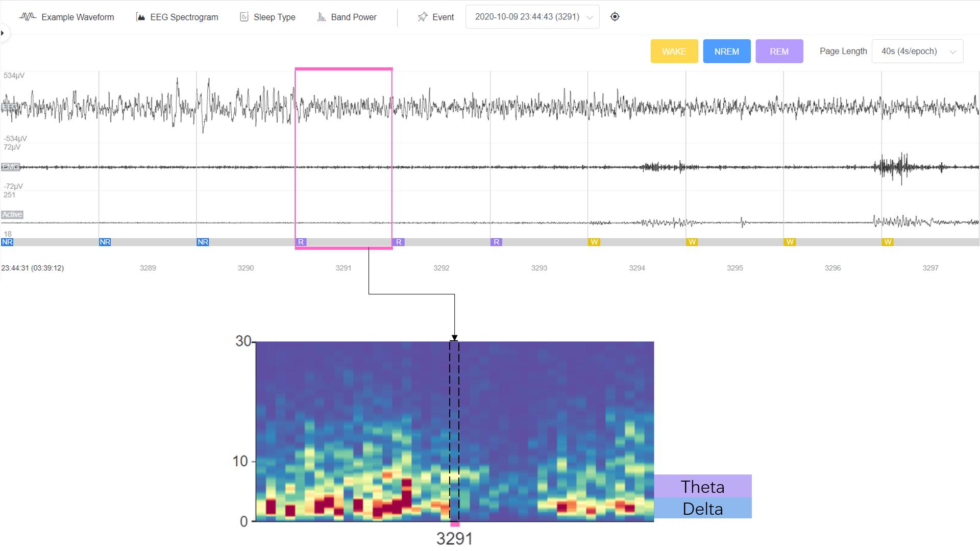This screenshot has width=980, height=551.
Task: Click the Theta band color swatch
Action: pyautogui.click(x=702, y=486)
